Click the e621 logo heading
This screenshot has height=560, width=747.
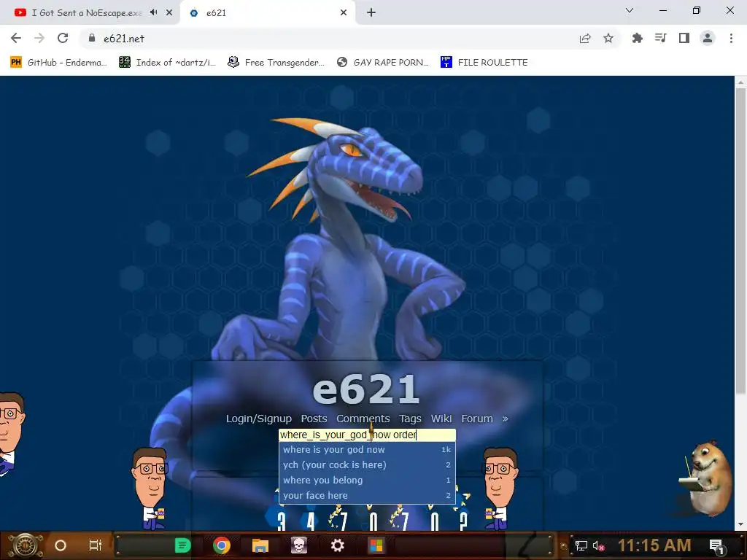pos(366,389)
